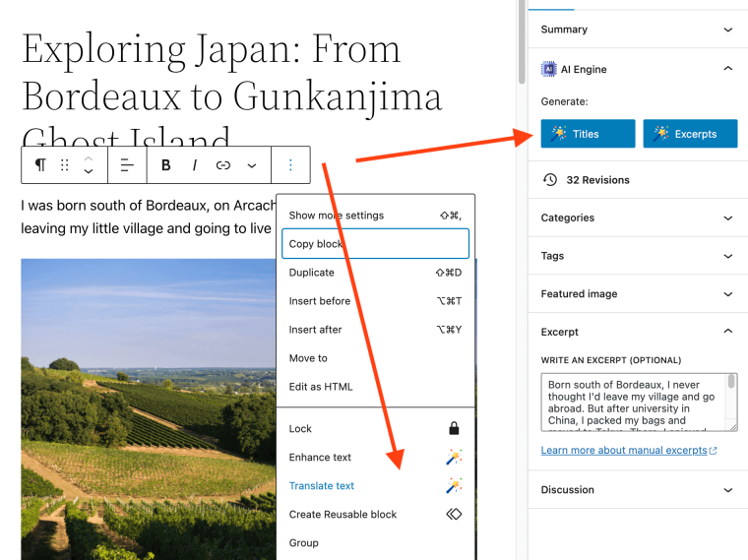The image size is (748, 560).
Task: Select Insert before menu item
Action: [375, 301]
